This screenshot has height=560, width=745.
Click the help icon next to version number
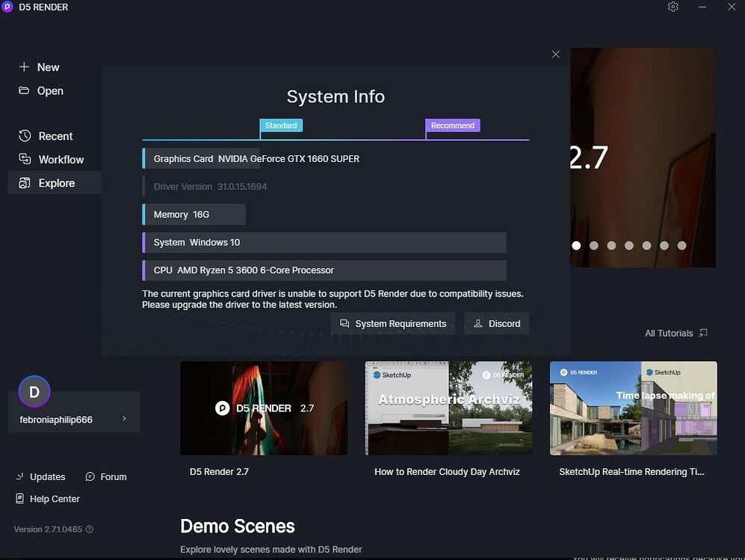pos(90,529)
